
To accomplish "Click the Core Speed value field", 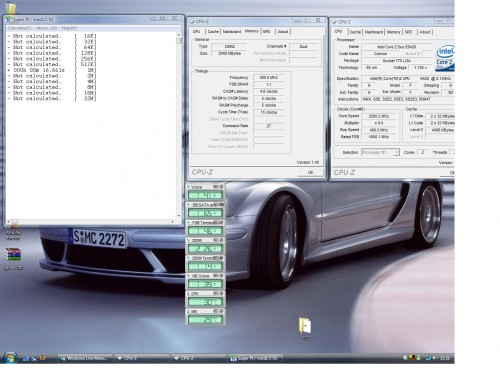I will pos(379,116).
